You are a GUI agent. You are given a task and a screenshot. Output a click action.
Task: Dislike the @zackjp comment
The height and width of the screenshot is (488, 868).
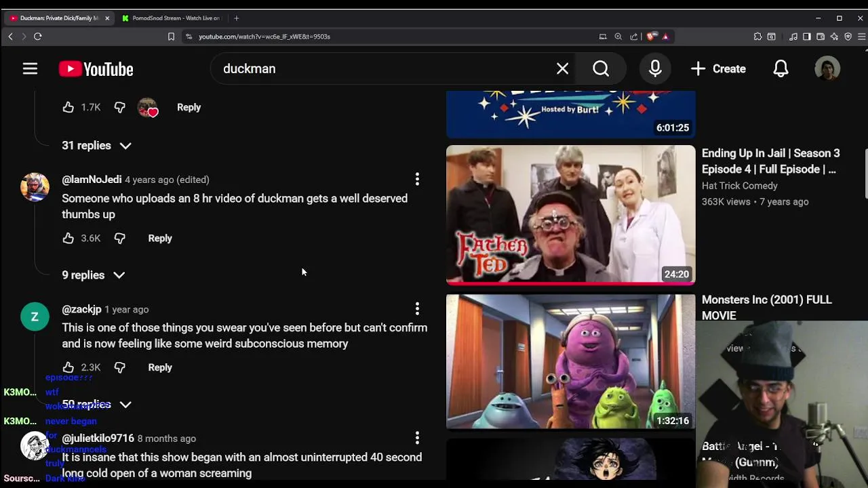tap(119, 367)
